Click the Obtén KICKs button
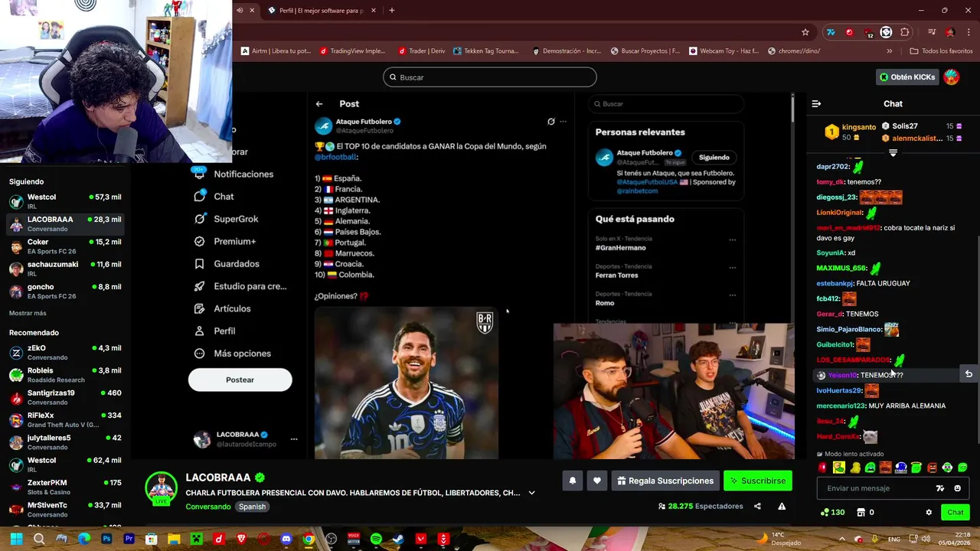Screen dimensions: 980x551 point(907,77)
